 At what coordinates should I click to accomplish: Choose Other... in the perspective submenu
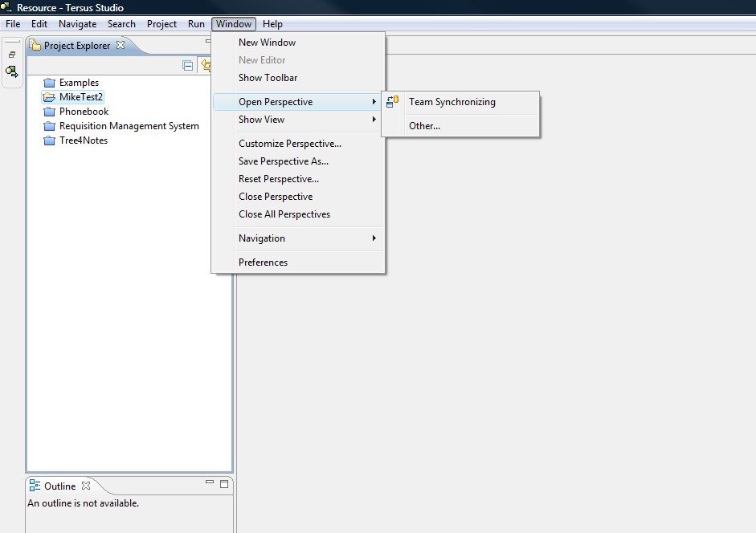[x=424, y=126]
